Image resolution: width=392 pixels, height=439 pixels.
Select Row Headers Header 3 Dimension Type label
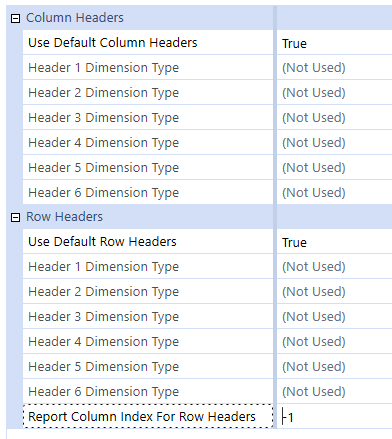click(x=104, y=317)
